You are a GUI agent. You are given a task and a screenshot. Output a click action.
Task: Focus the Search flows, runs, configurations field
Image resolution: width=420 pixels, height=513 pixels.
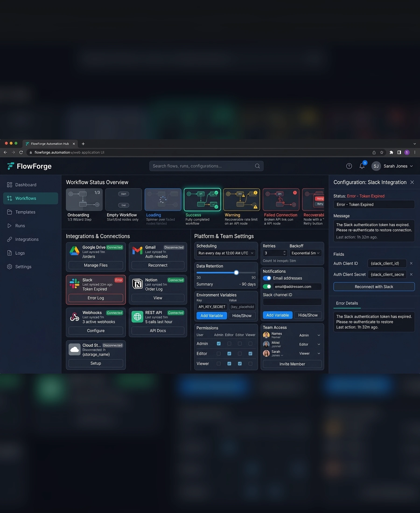coord(206,166)
